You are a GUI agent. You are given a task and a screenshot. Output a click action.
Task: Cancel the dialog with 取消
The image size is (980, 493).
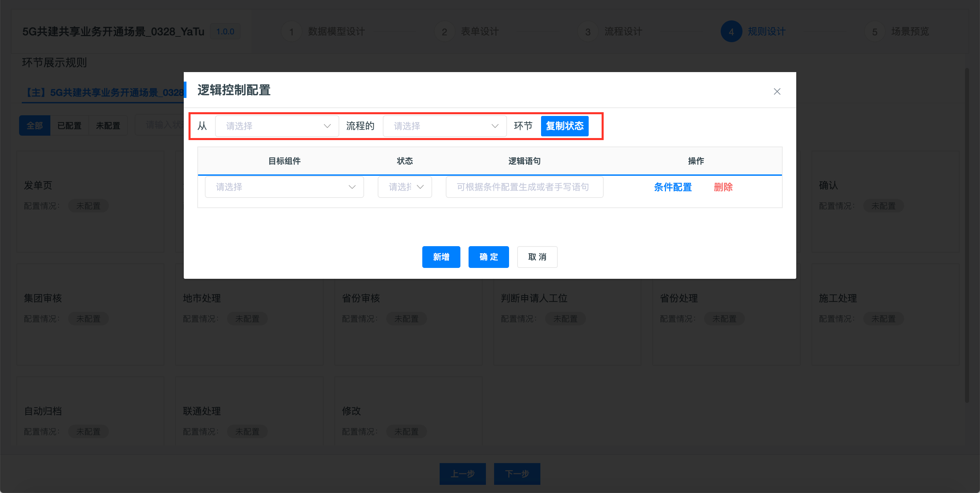point(537,257)
